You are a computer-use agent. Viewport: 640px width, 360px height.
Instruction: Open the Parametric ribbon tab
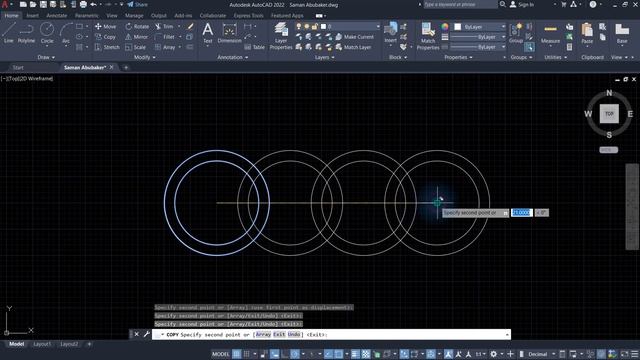[x=87, y=16]
